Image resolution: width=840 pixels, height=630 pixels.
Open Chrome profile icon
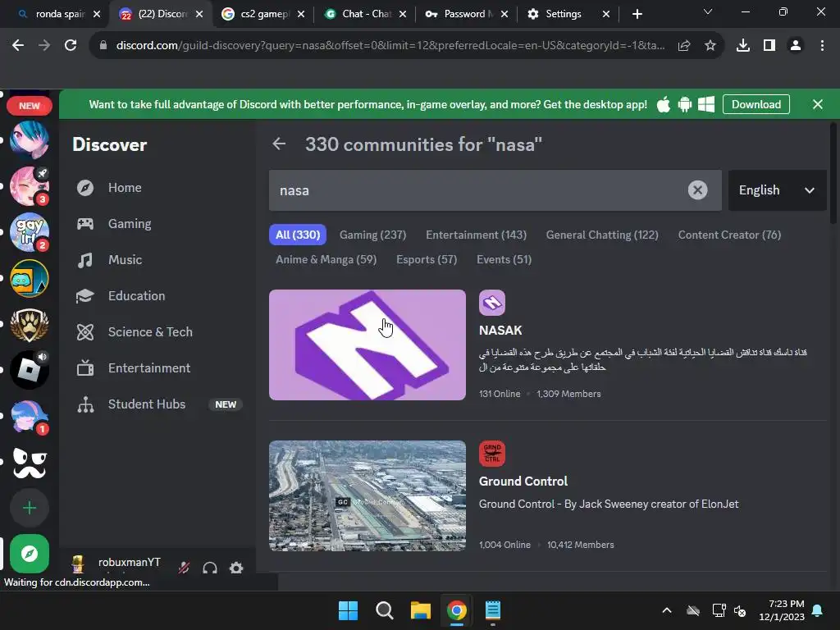pos(796,46)
